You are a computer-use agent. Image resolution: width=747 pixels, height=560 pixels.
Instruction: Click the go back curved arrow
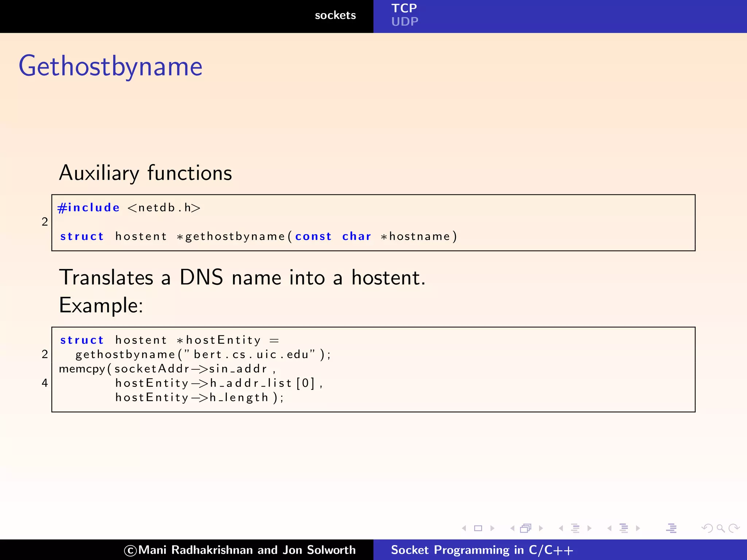coord(707,528)
